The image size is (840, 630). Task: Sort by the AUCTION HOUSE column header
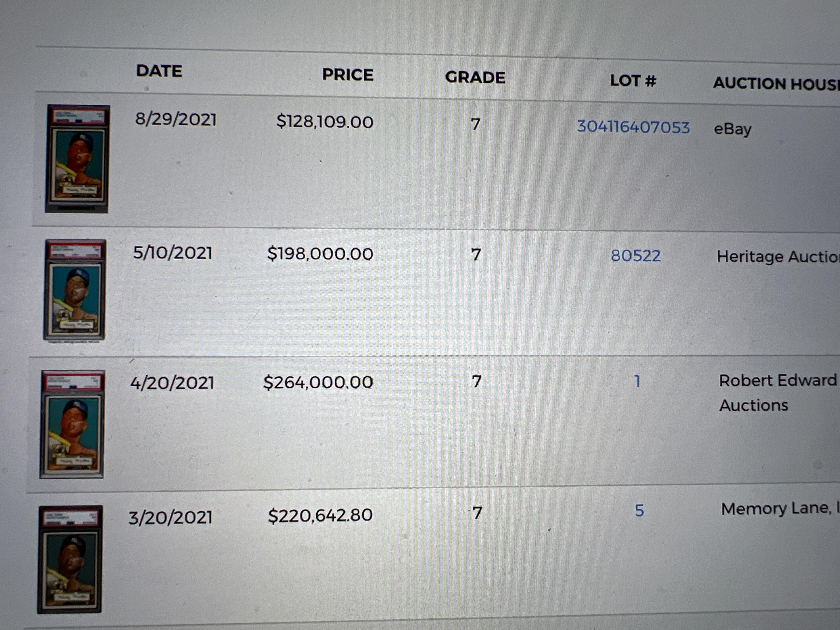[x=775, y=84]
